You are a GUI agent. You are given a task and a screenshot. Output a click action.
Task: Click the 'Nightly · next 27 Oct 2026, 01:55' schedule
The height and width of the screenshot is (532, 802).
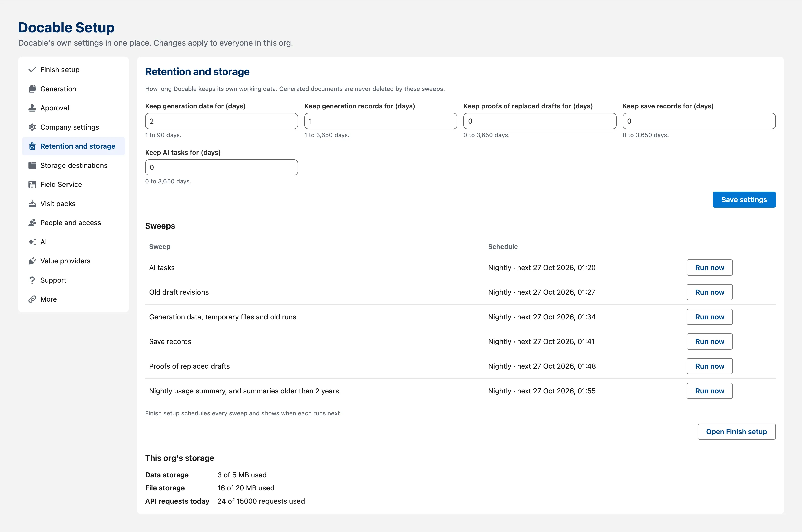[x=542, y=391]
